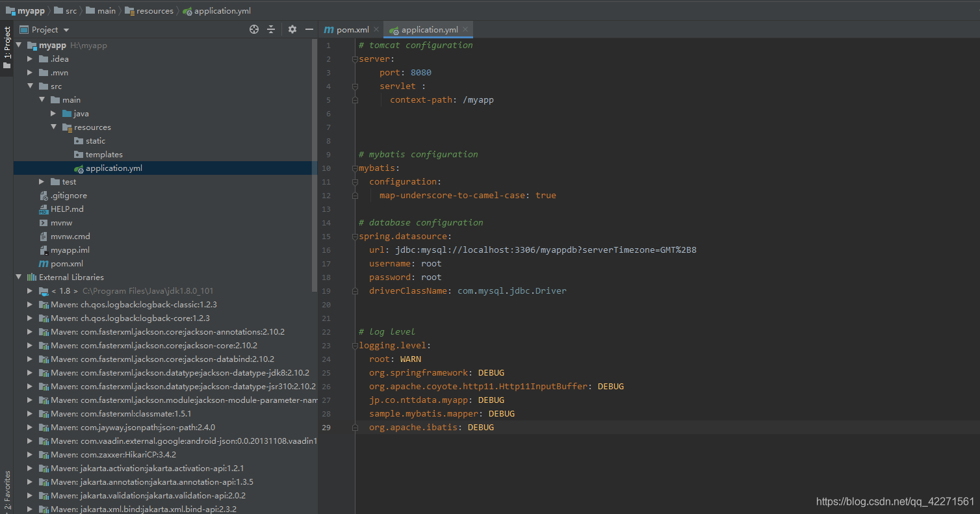
Task: Click the .gitignore file icon
Action: pos(44,196)
